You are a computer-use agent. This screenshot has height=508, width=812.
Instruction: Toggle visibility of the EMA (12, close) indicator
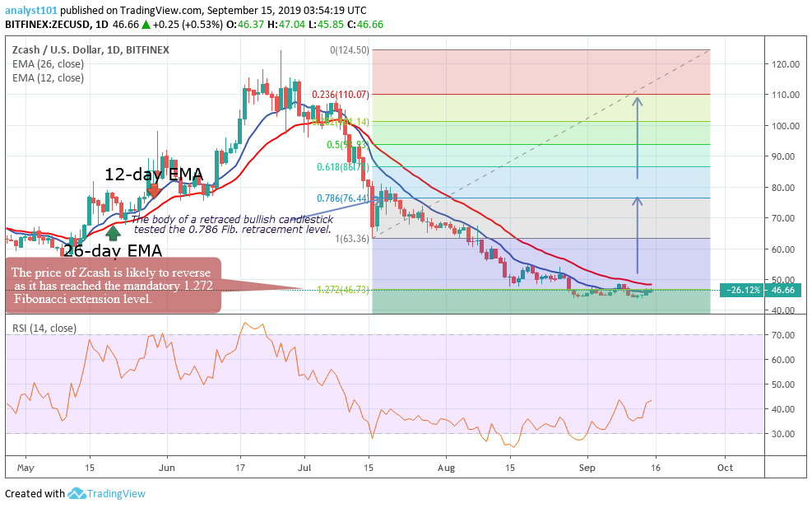pyautogui.click(x=49, y=77)
